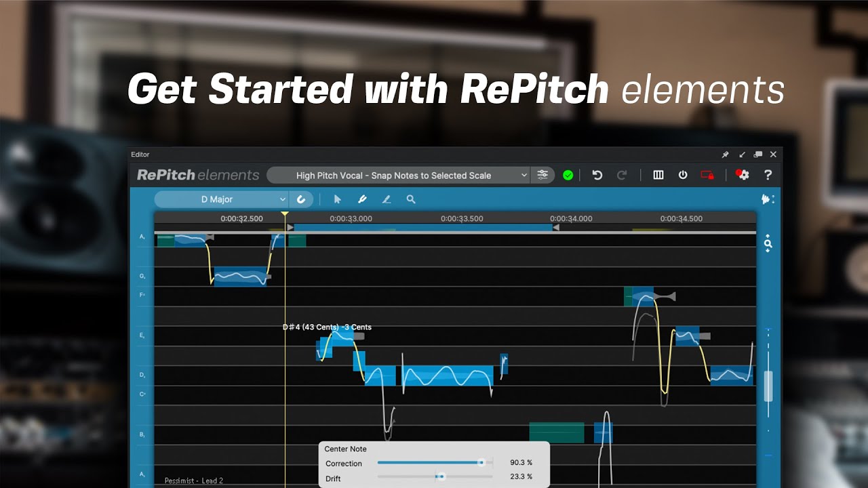Click the 0:00:34.500 ruler timestamp
868x488 pixels.
pyautogui.click(x=682, y=219)
